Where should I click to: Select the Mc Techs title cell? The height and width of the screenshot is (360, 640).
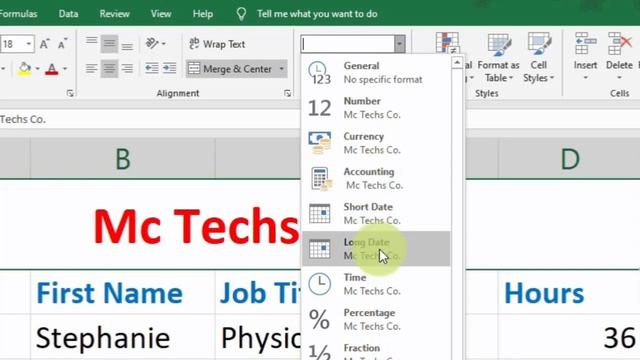(196, 226)
